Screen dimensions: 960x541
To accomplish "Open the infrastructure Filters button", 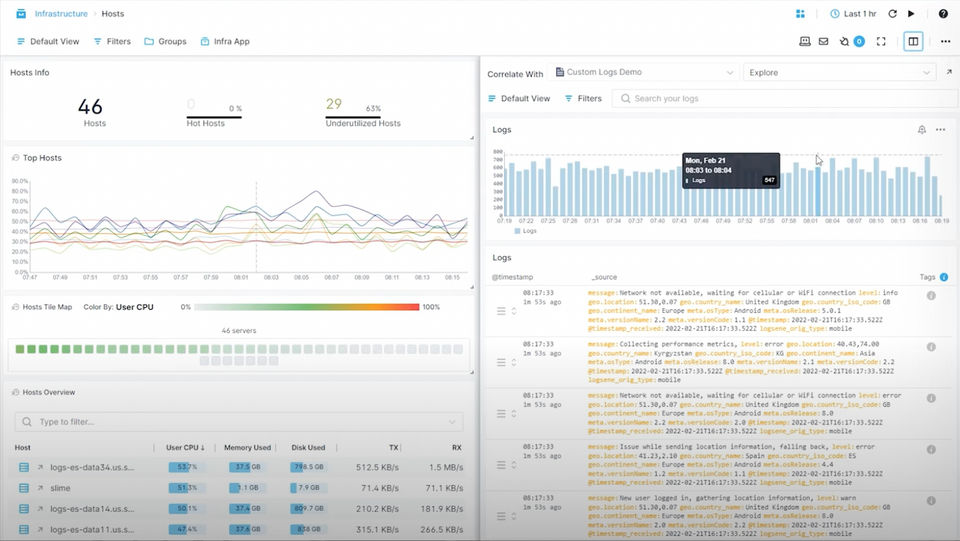I will pyautogui.click(x=112, y=42).
